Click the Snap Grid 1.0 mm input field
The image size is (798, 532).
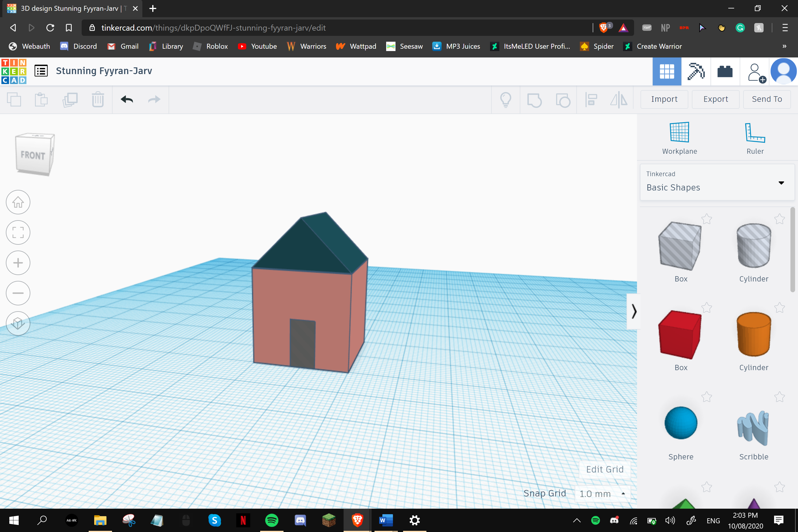point(601,494)
